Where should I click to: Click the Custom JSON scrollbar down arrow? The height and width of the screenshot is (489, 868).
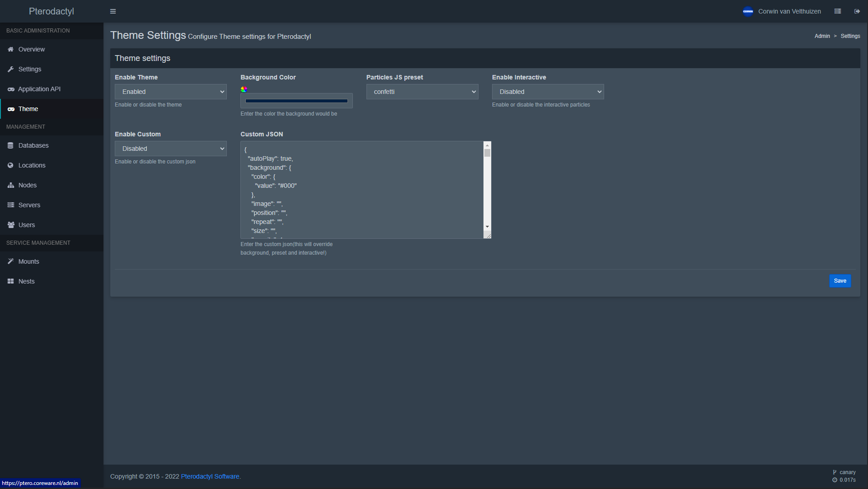[487, 227]
